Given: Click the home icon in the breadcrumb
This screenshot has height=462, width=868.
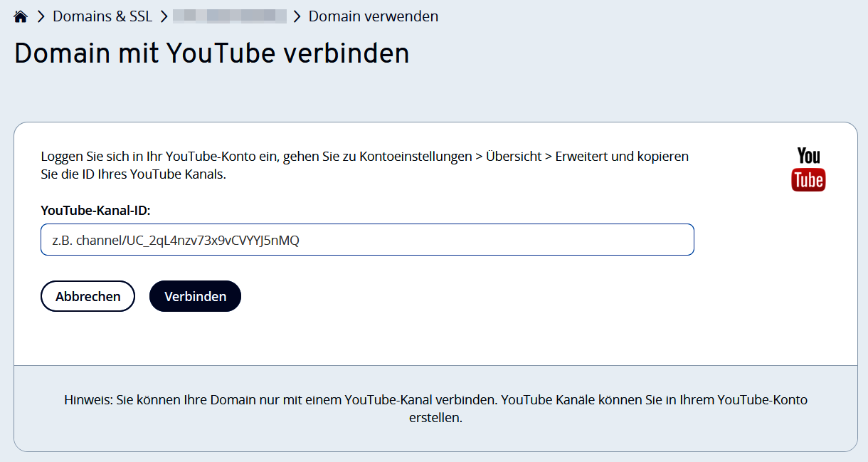Looking at the screenshot, I should 20,15.
